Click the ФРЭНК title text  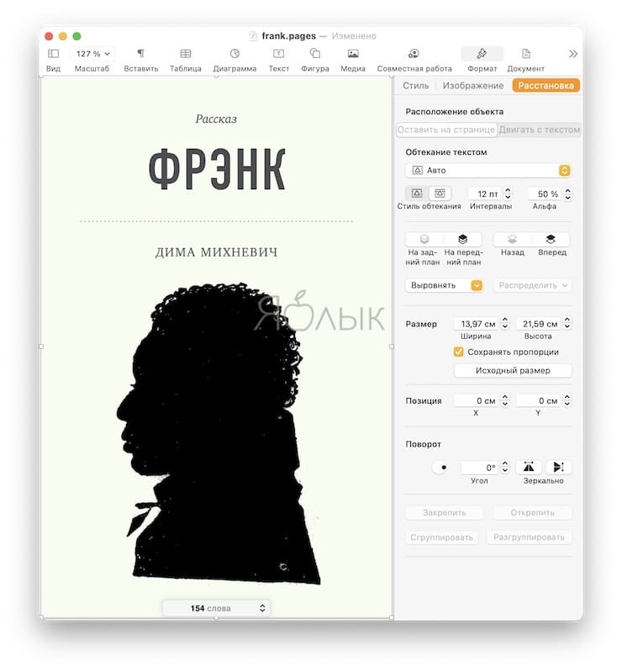[x=217, y=169]
